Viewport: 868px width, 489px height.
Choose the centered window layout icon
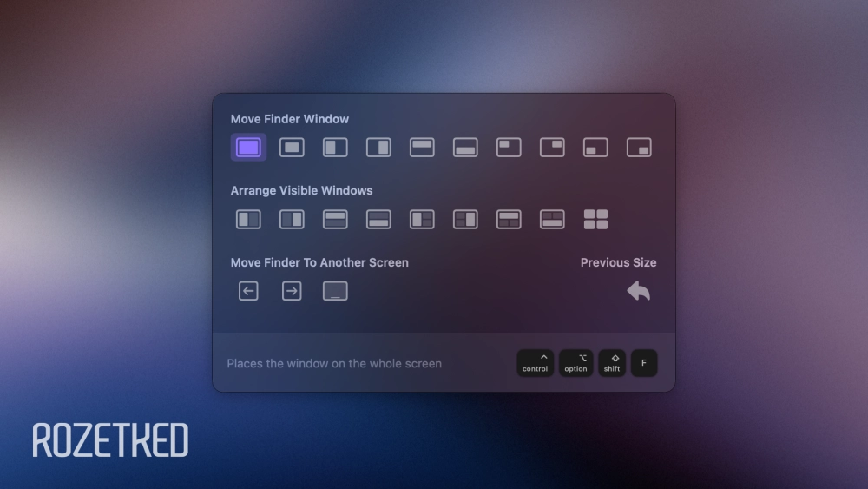coord(292,148)
